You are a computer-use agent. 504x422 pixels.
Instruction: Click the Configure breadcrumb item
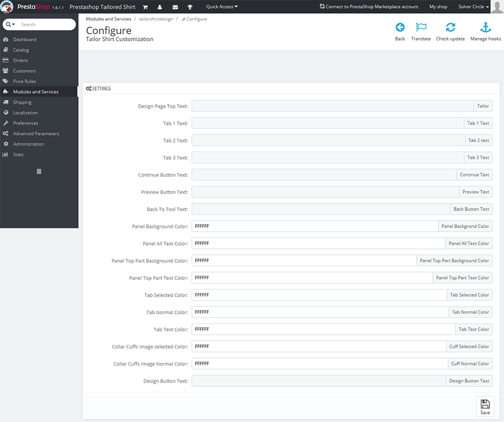click(x=195, y=19)
